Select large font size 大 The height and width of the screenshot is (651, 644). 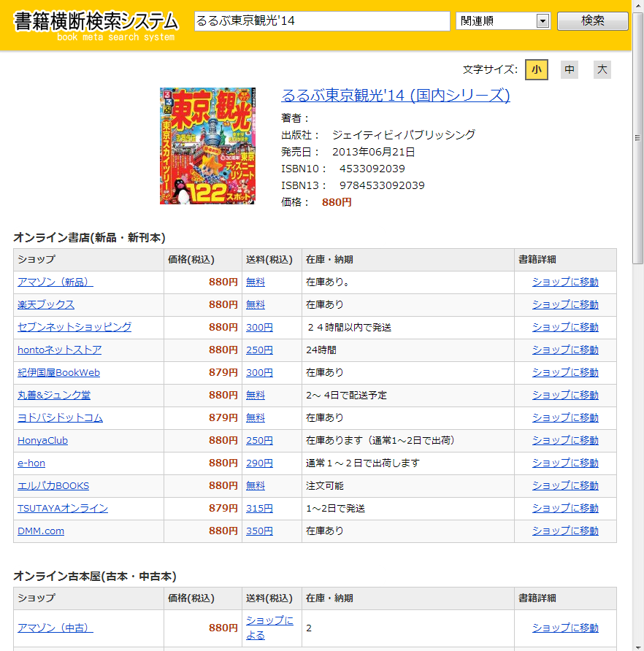602,69
